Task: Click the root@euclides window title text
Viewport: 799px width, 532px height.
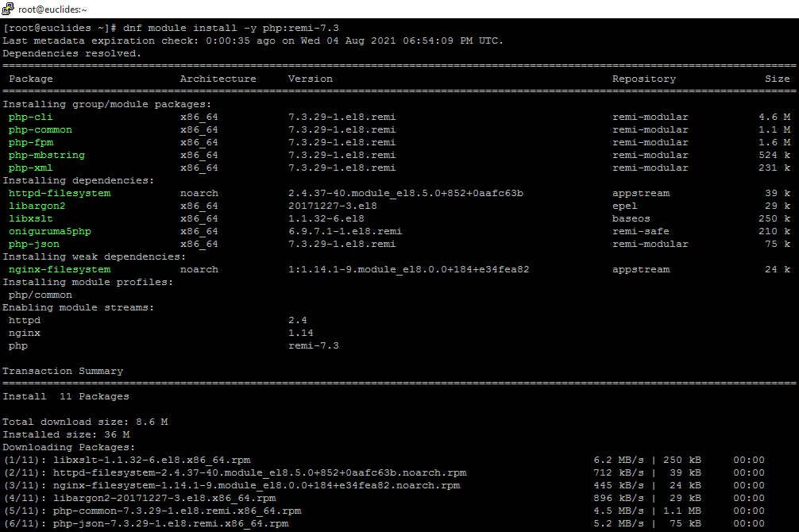Action: pyautogui.click(x=52, y=9)
